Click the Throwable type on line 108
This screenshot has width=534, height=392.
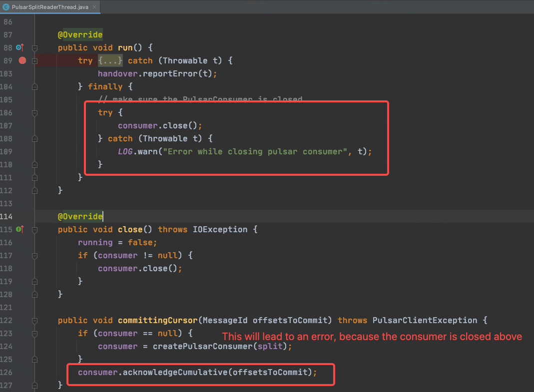pyautogui.click(x=165, y=139)
